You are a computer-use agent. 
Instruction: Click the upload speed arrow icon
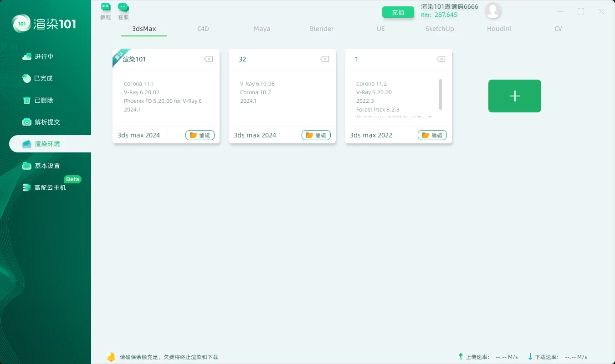point(461,357)
